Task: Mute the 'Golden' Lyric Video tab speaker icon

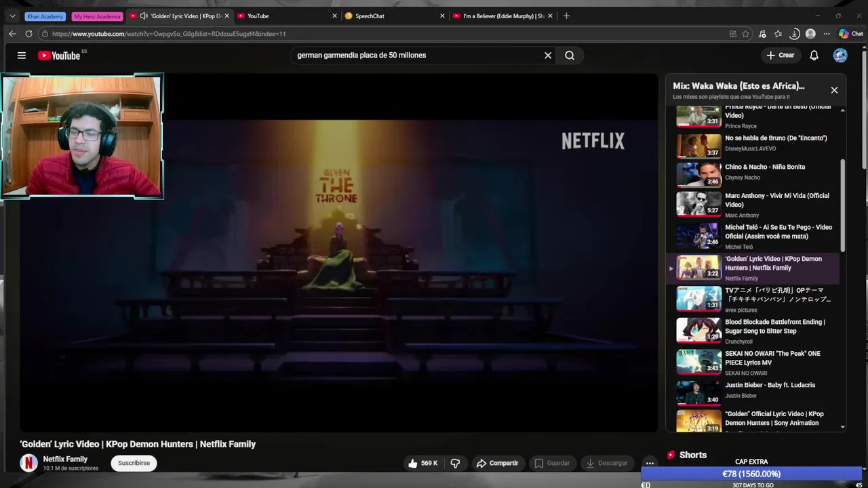Action: point(143,16)
